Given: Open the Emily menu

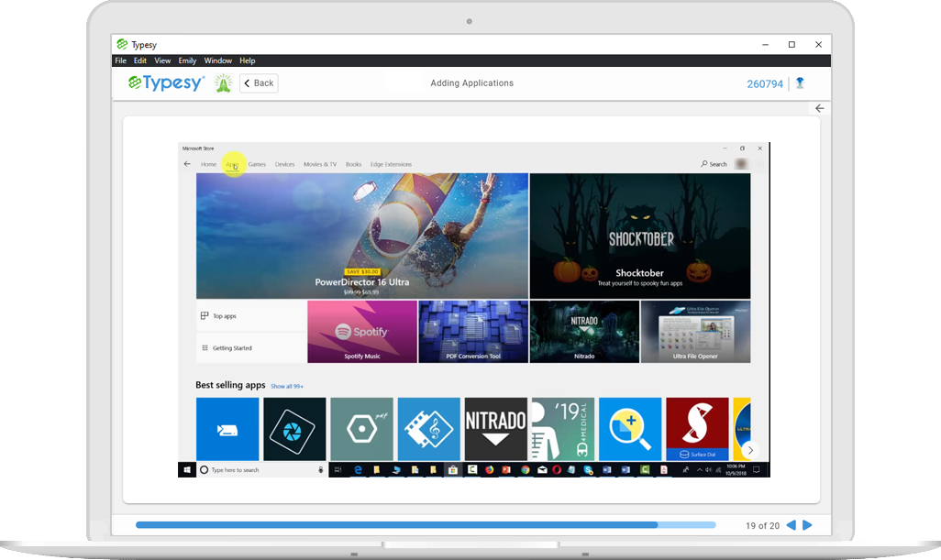Looking at the screenshot, I should [187, 60].
